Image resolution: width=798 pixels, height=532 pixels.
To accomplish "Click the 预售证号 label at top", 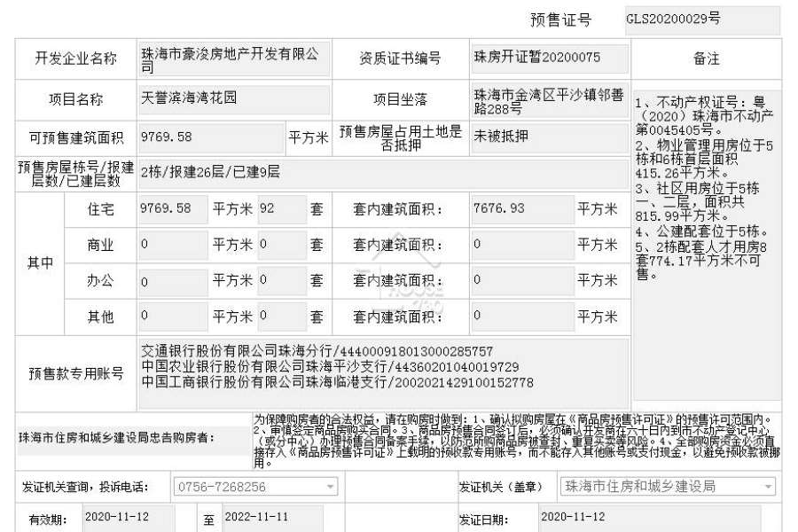I will [x=561, y=20].
